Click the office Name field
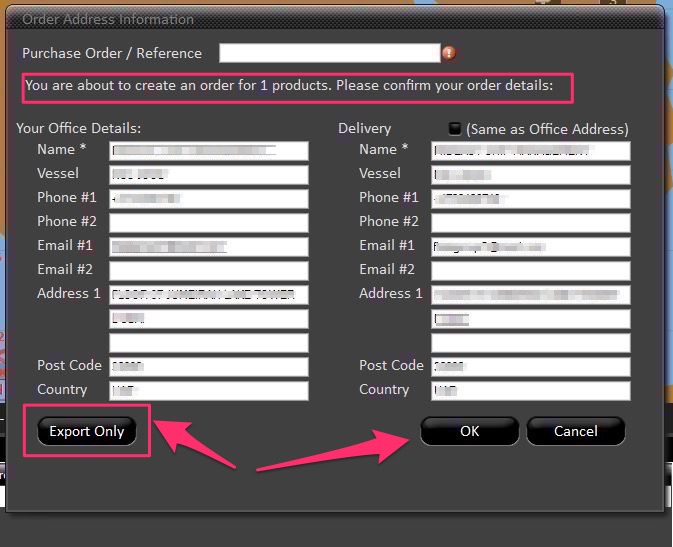 coord(208,150)
